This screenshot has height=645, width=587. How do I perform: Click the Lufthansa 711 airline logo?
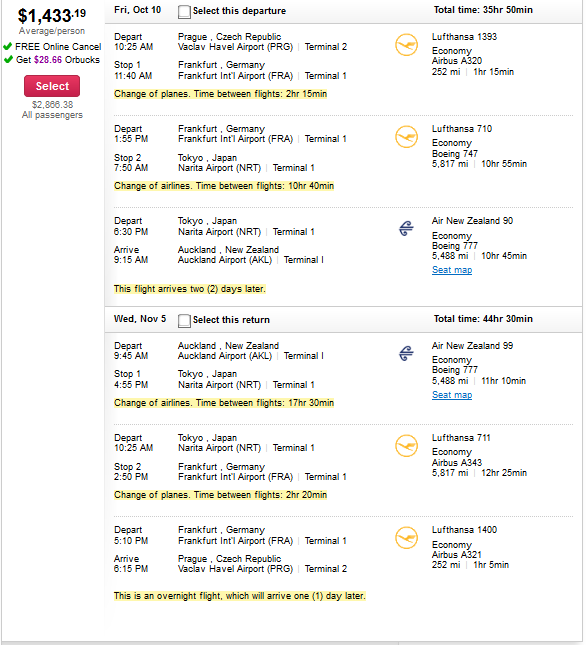(406, 446)
